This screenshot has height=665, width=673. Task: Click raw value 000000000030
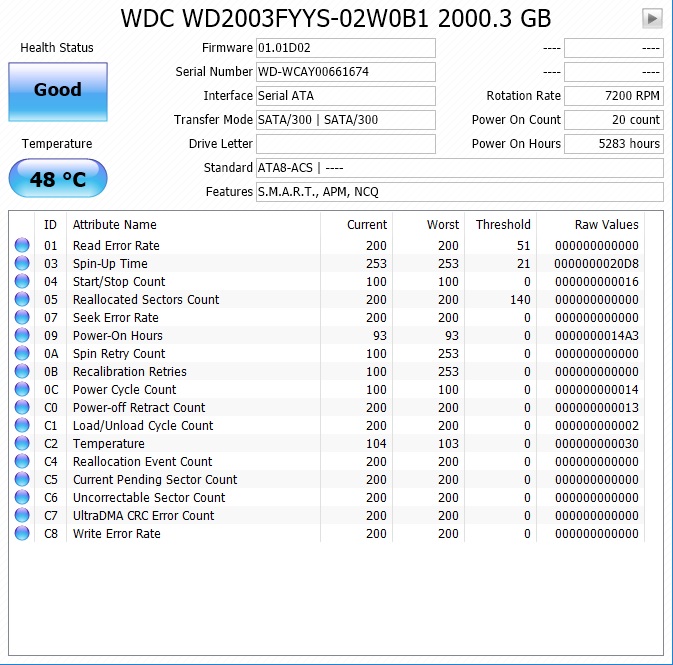(597, 443)
